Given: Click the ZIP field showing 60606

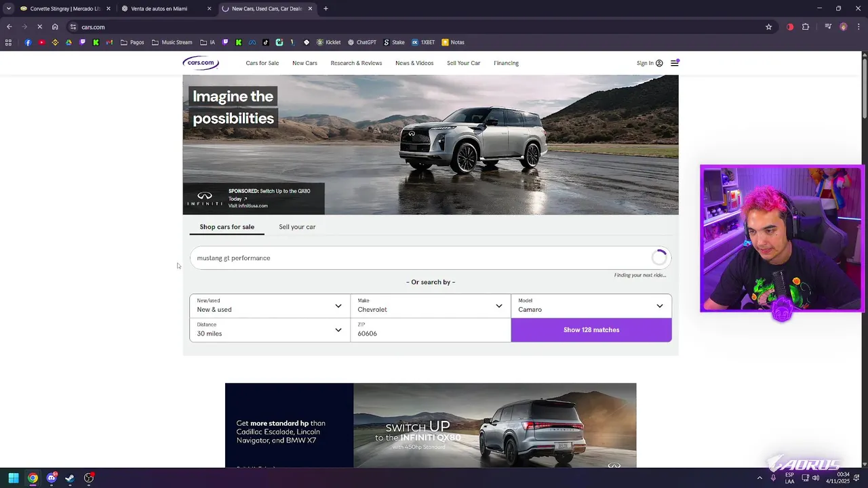Looking at the screenshot, I should point(431,329).
